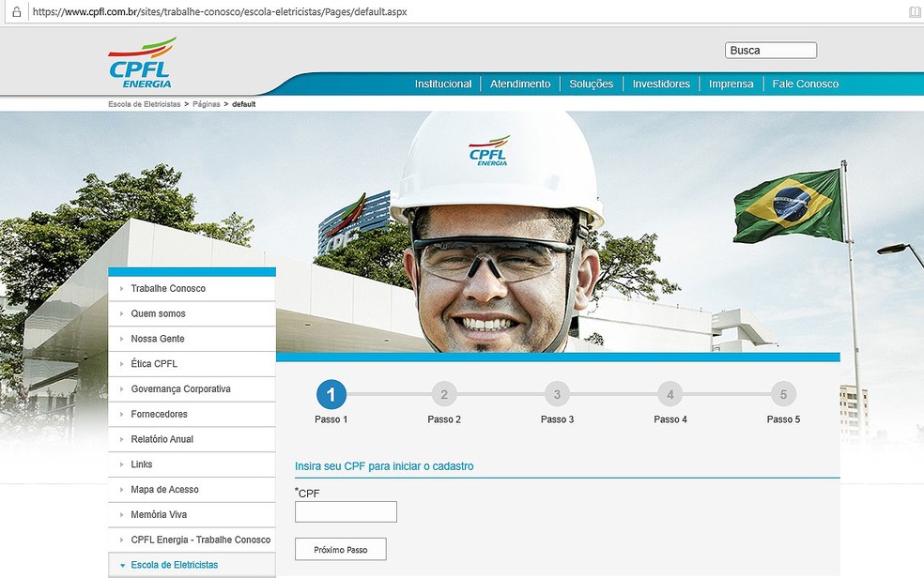Open Links in the sidebar
Image resolution: width=924 pixels, height=578 pixels.
(192, 464)
